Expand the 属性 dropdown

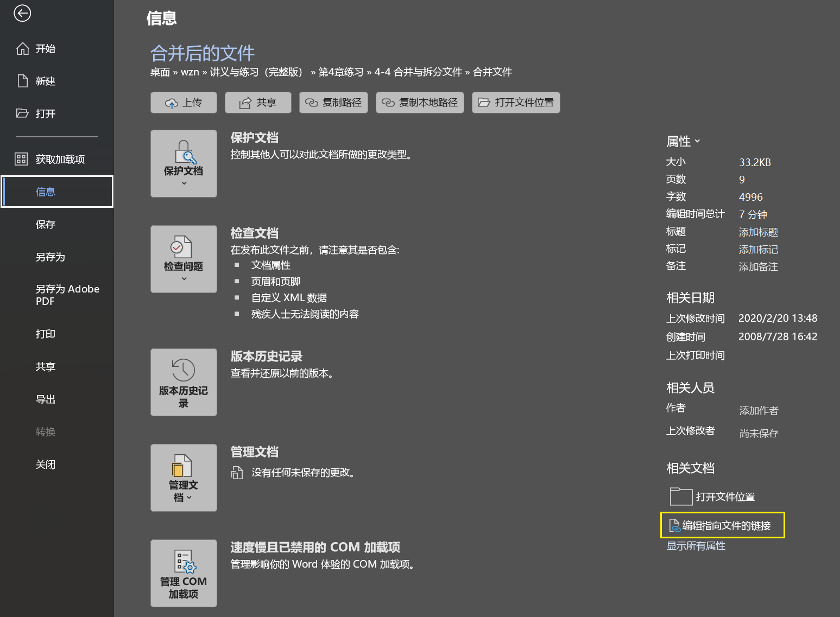click(683, 142)
